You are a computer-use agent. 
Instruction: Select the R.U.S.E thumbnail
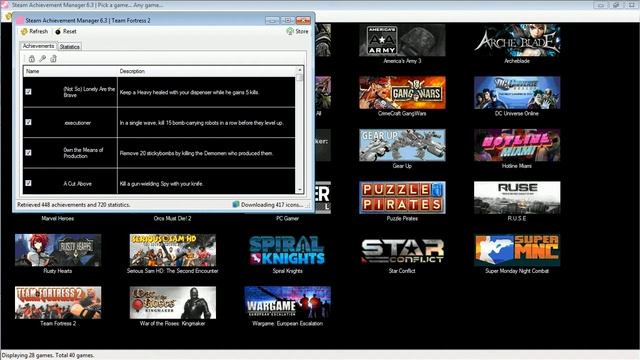pyautogui.click(x=517, y=198)
